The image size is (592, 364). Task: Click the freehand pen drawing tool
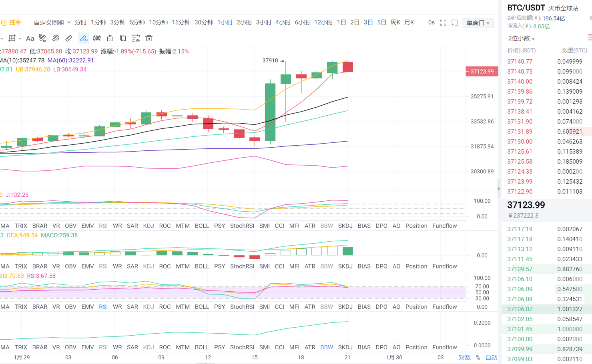pyautogui.click(x=84, y=38)
